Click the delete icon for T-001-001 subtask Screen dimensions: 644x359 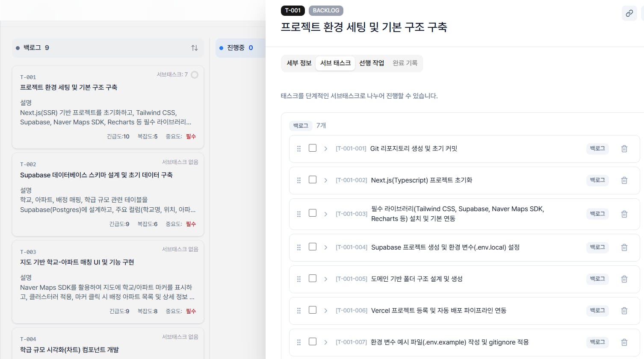(x=624, y=149)
